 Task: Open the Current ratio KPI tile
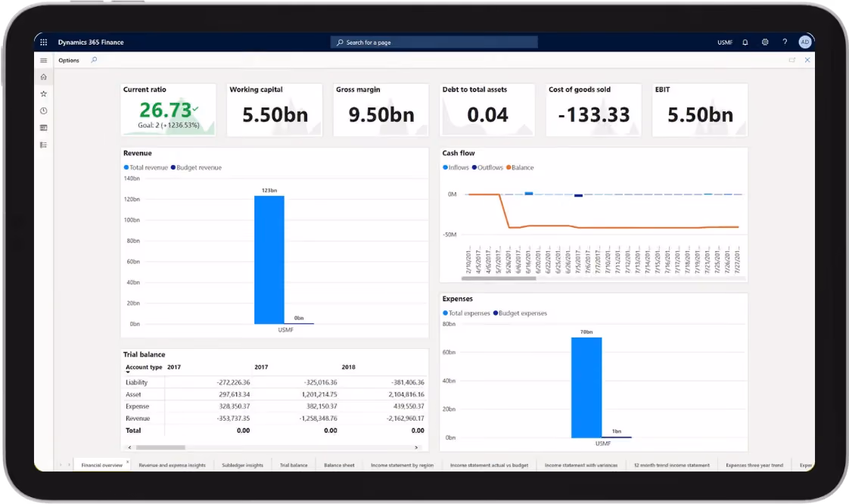tap(169, 110)
